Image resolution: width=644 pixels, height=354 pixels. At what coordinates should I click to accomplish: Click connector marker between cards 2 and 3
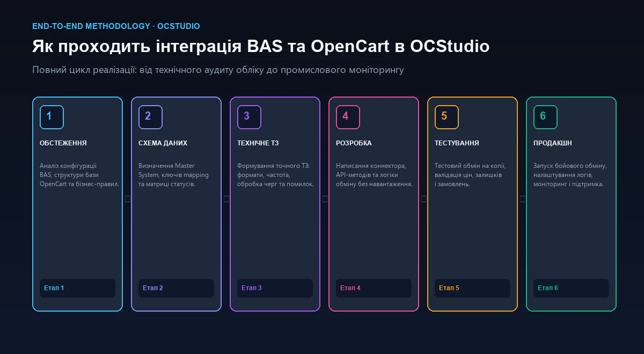[x=226, y=199]
